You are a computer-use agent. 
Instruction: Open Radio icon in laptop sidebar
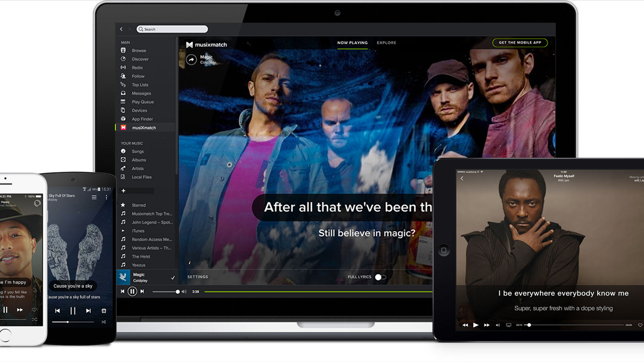tap(123, 67)
